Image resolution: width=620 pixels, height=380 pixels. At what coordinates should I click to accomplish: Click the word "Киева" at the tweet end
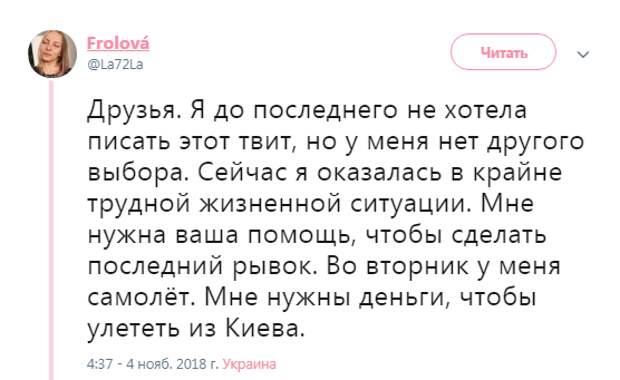[265, 329]
